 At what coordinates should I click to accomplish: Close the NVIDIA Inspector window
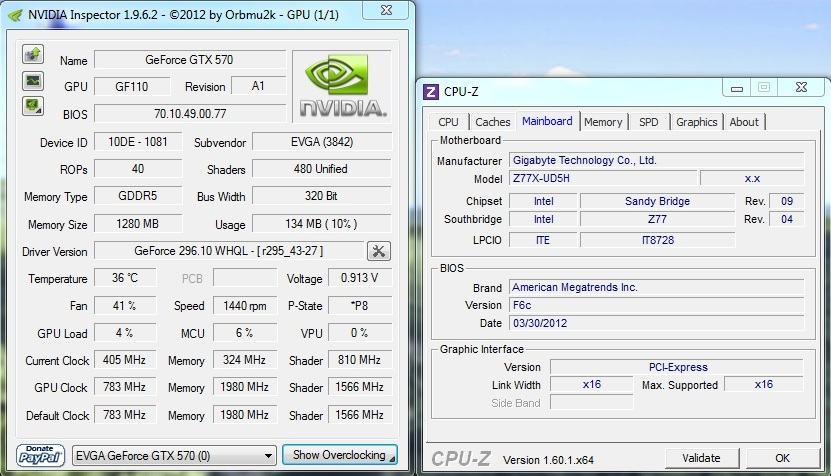point(386,10)
